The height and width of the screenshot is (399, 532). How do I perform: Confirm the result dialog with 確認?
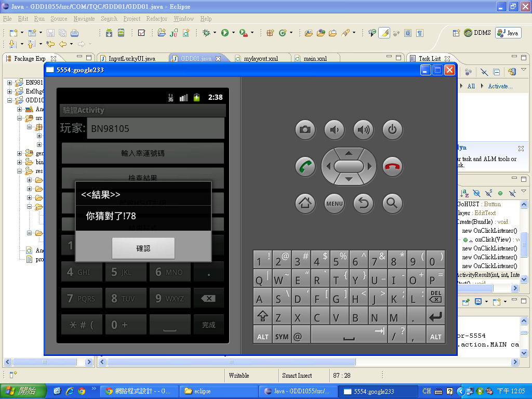coord(143,248)
